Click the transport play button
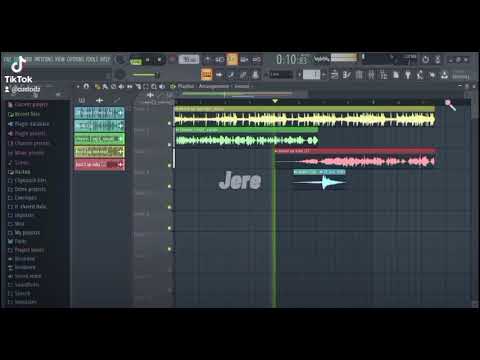This screenshot has width=480, height=360. pyautogui.click(x=148, y=60)
